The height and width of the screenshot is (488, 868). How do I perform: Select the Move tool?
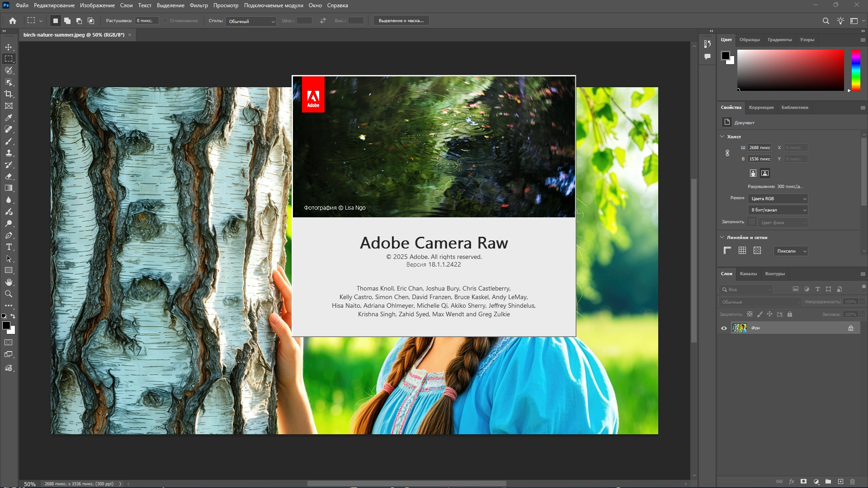tap(9, 47)
